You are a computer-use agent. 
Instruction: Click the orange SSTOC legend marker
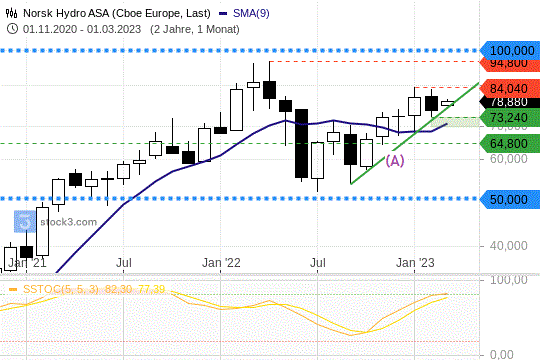tap(13, 289)
